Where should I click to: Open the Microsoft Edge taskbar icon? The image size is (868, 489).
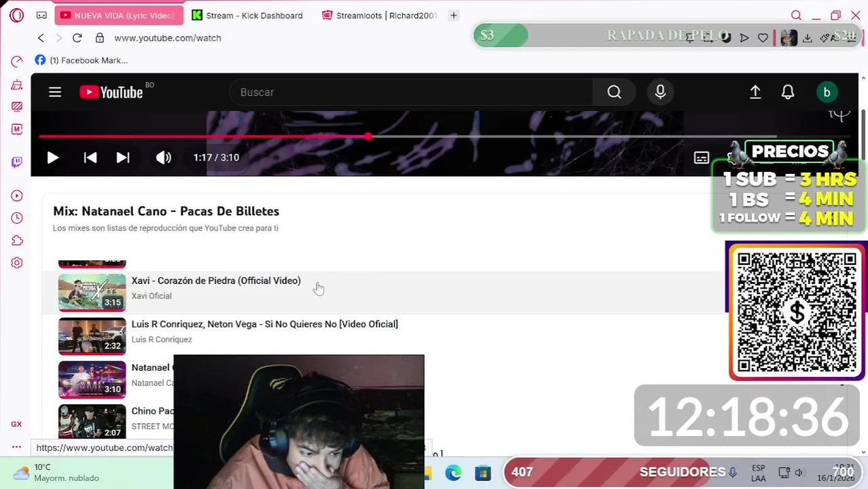[x=453, y=473]
